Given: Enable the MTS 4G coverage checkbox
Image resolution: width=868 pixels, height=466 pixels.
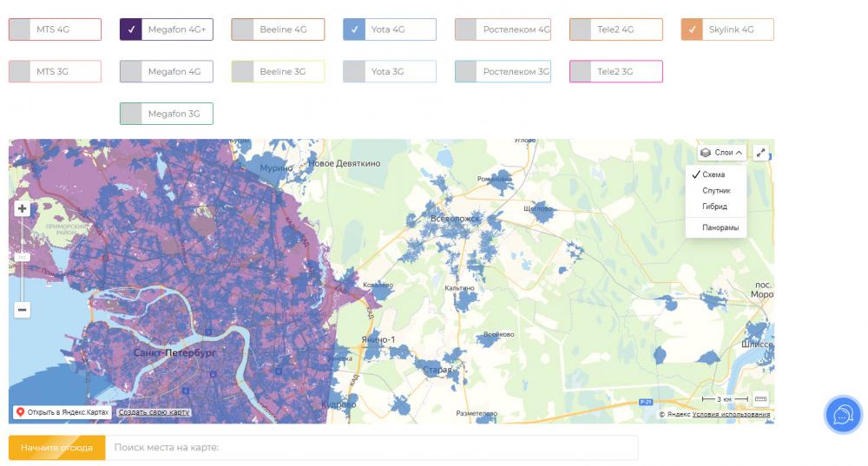Looking at the screenshot, I should click(x=21, y=30).
